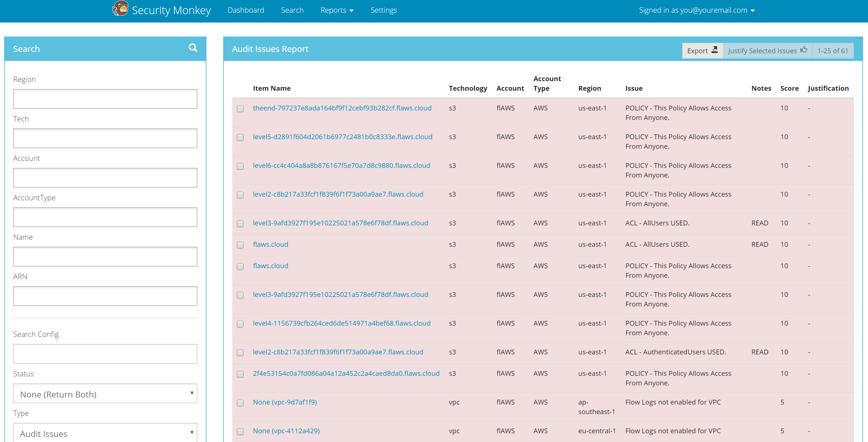Open the signed-in user account dropdown

[x=697, y=10]
